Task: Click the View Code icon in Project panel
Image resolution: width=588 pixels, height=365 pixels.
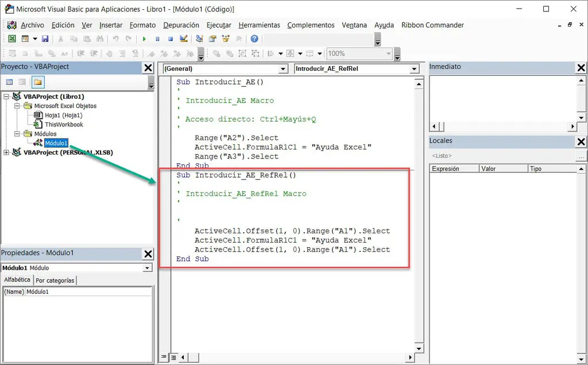Action: pos(9,81)
